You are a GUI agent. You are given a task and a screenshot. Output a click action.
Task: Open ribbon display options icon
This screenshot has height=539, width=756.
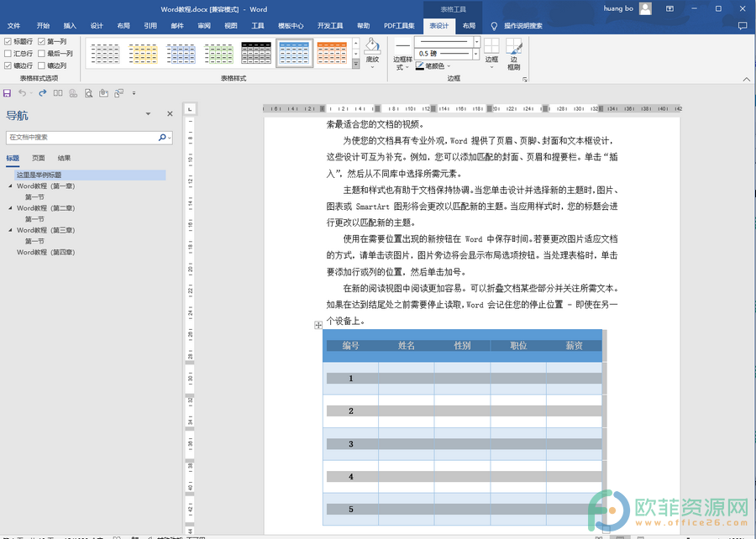pos(669,8)
